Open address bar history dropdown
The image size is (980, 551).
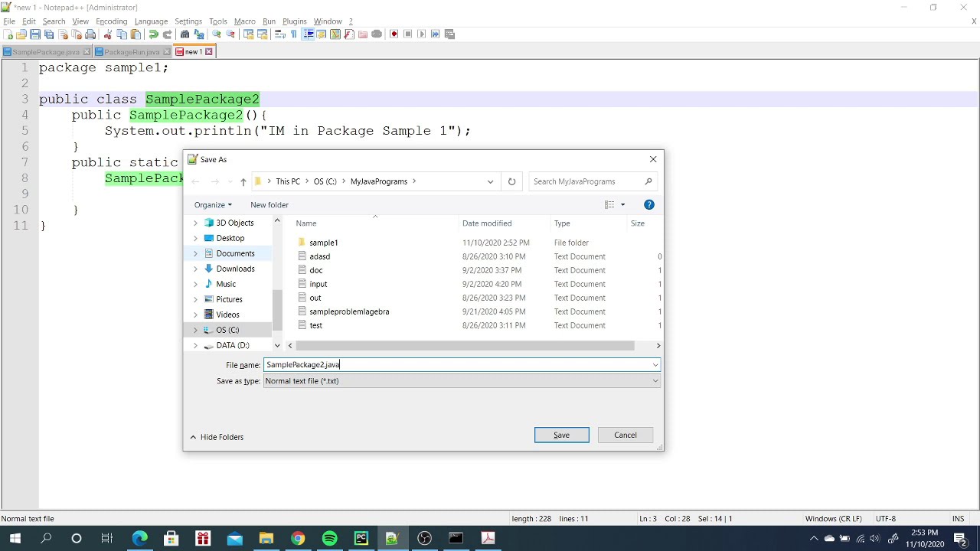pyautogui.click(x=490, y=181)
